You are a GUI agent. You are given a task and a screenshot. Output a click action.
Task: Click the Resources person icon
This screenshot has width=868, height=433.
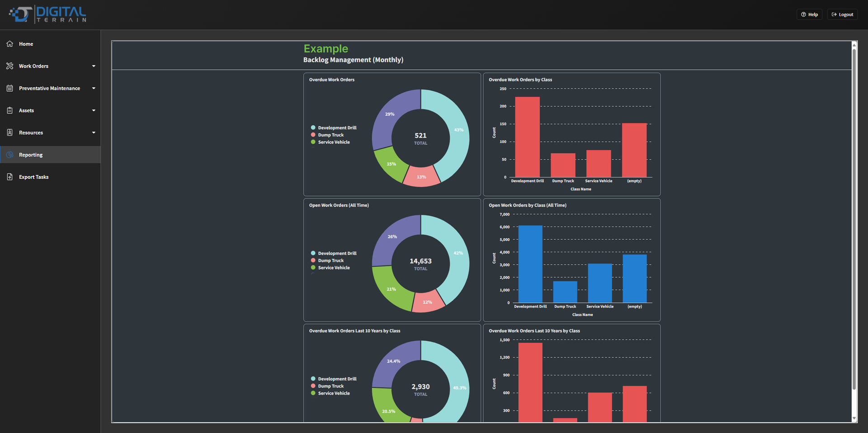click(10, 133)
